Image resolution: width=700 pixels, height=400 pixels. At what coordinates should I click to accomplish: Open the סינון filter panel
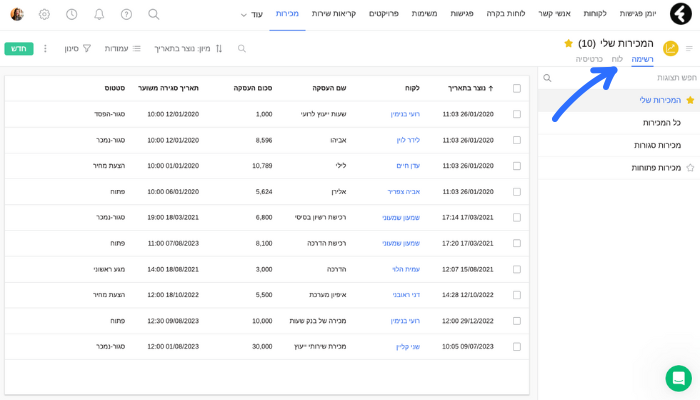pos(78,48)
